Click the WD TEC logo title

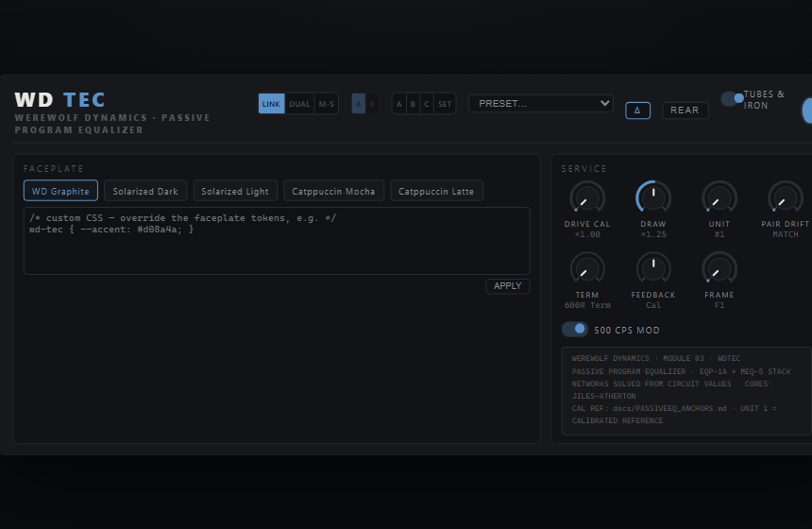(x=60, y=99)
